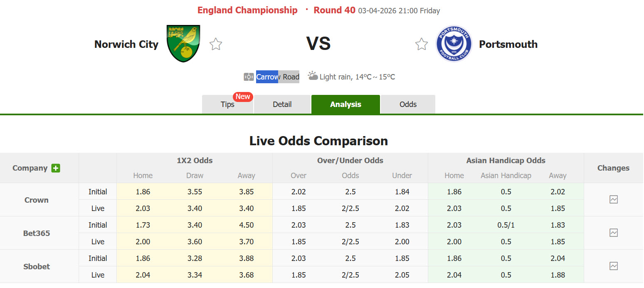The height and width of the screenshot is (288, 644).
Task: Open the England Championship league page
Action: 247,10
